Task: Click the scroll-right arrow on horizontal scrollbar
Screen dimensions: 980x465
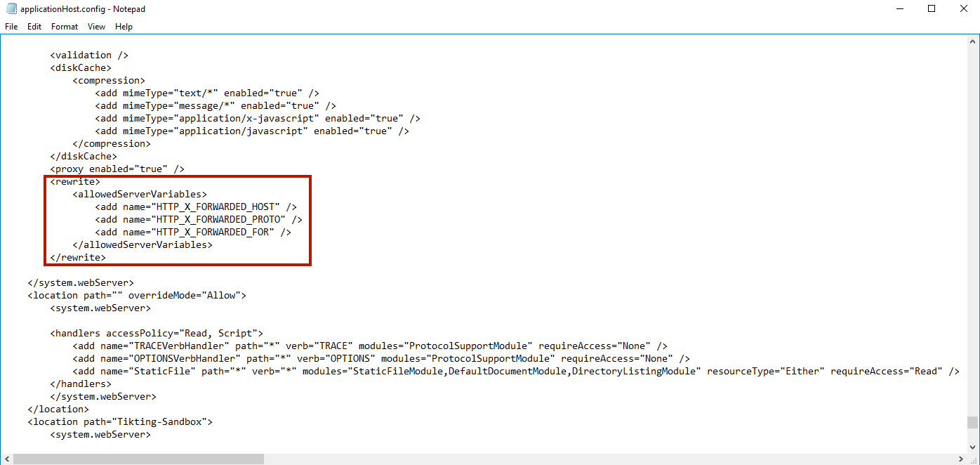Action: 962,459
